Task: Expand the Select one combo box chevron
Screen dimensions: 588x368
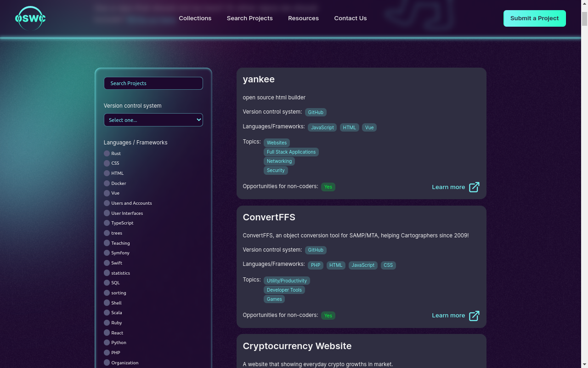Action: [x=198, y=120]
